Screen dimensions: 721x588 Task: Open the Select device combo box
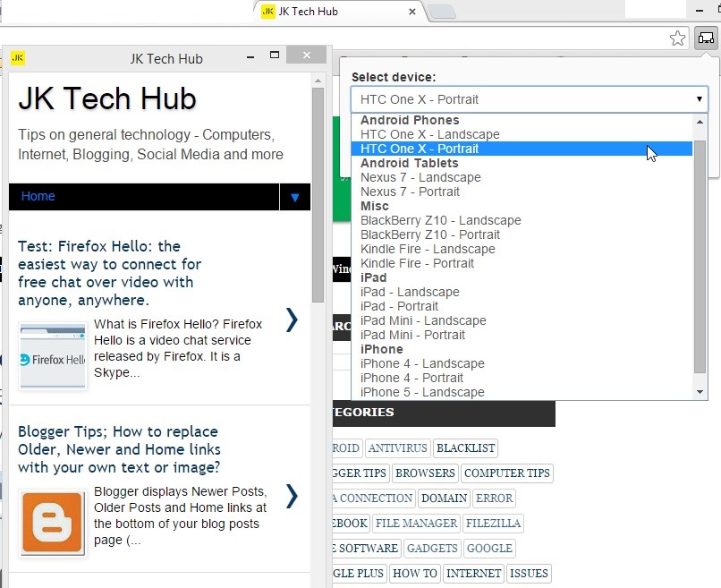pyautogui.click(x=530, y=99)
